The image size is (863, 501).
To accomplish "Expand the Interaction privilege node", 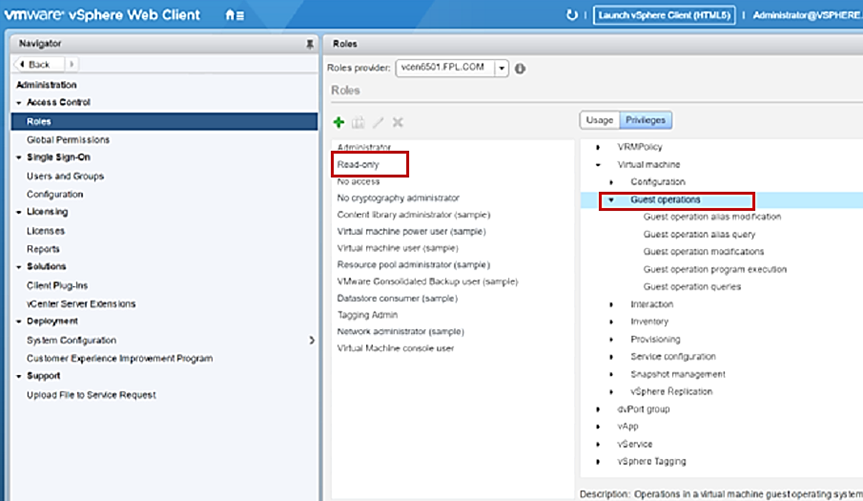I will [611, 304].
